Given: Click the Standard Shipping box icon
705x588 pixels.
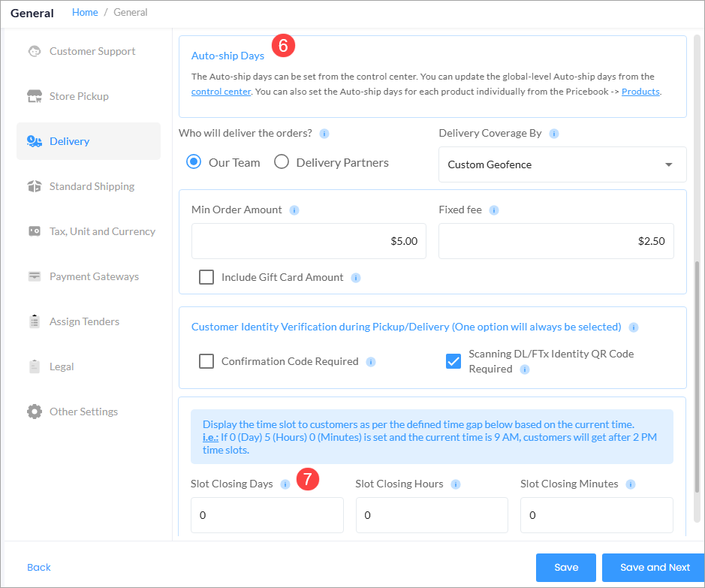Looking at the screenshot, I should coord(35,186).
